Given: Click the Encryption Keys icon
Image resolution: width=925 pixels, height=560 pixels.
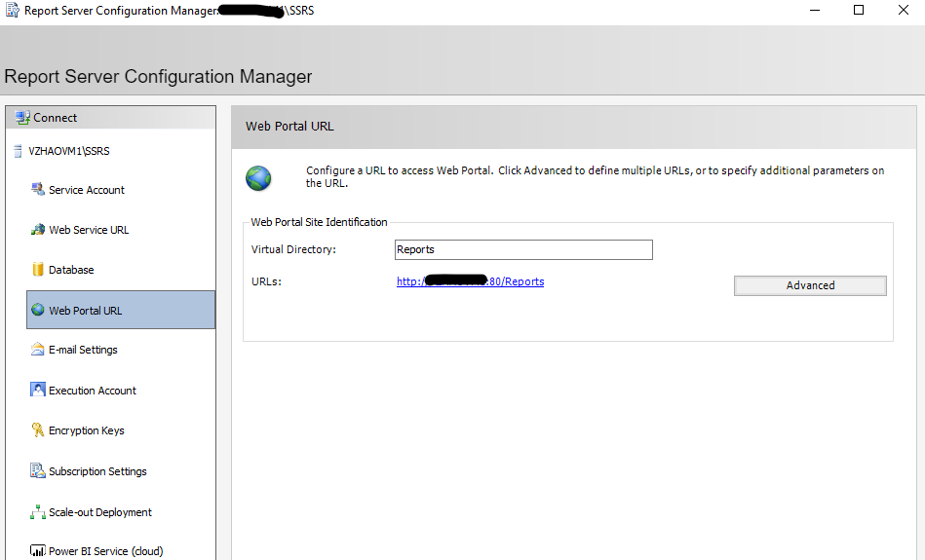Looking at the screenshot, I should pos(38,429).
